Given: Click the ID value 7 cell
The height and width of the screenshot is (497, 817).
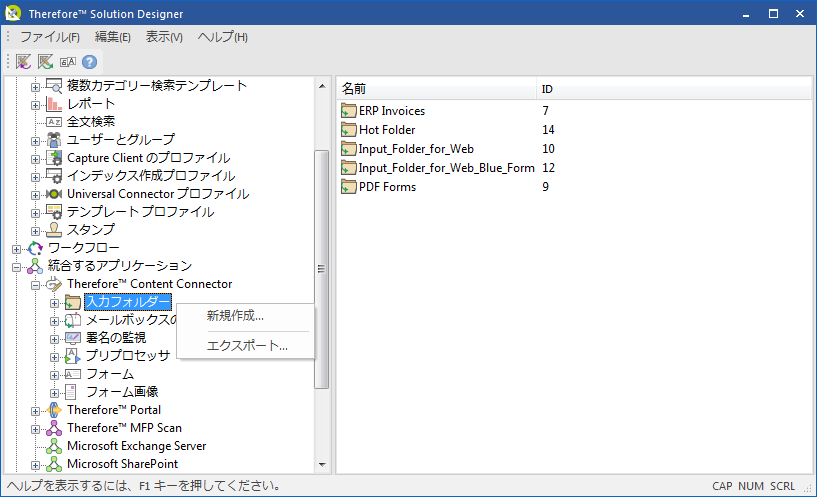Looking at the screenshot, I should [546, 111].
